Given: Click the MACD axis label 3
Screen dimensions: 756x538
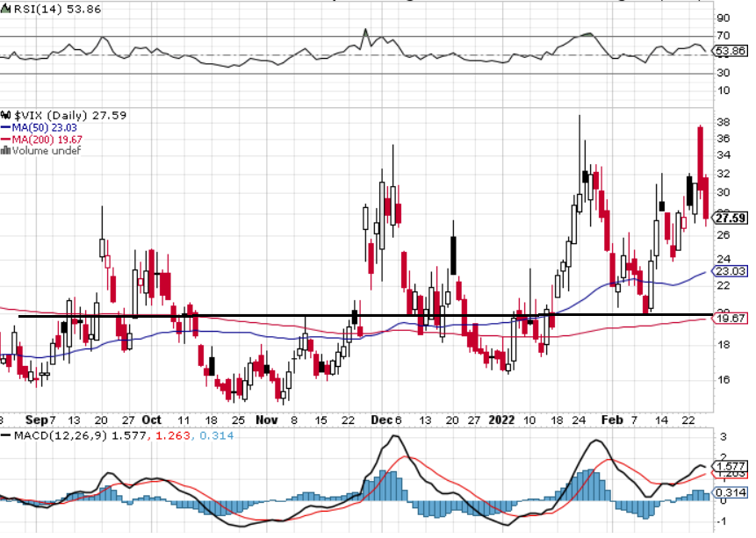Looking at the screenshot, I should pos(724,437).
